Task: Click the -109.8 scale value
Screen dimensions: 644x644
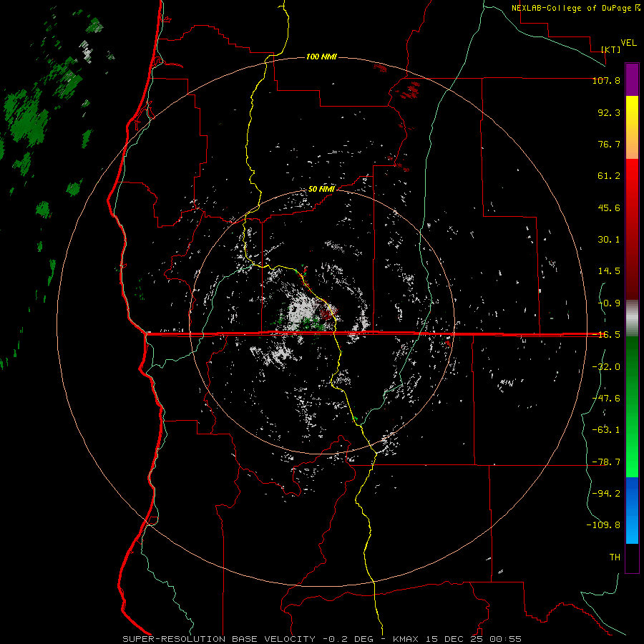Action: point(603,525)
